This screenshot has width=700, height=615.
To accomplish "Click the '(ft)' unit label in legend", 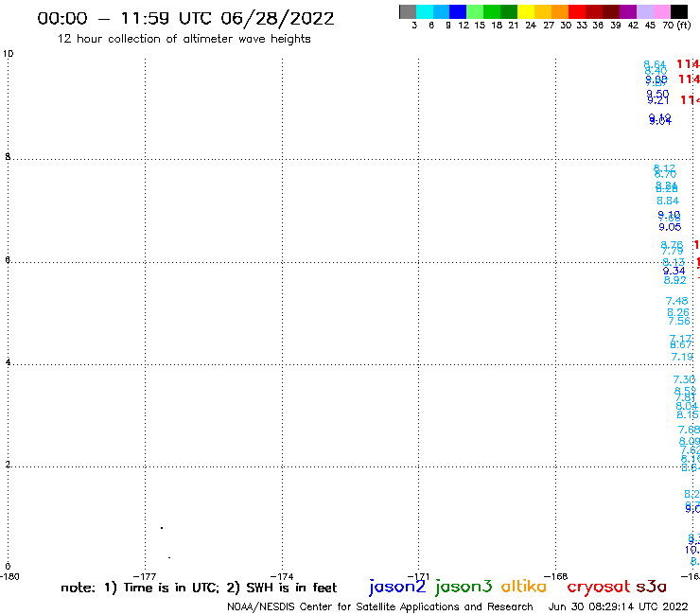I will (x=684, y=26).
